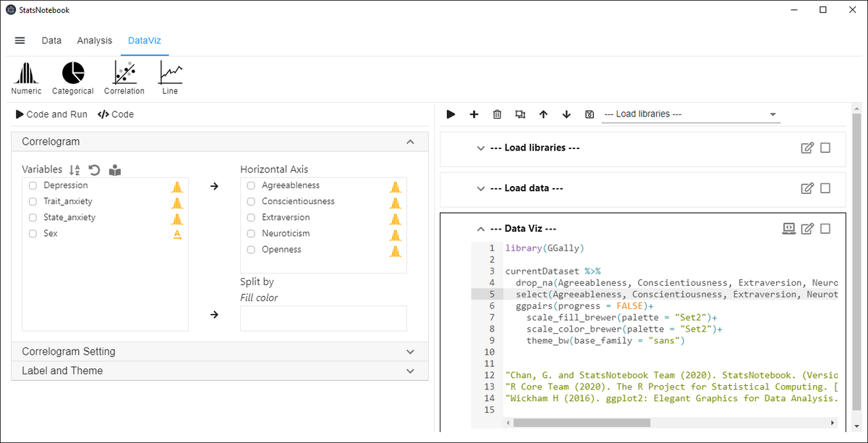Add a new code block

point(474,114)
